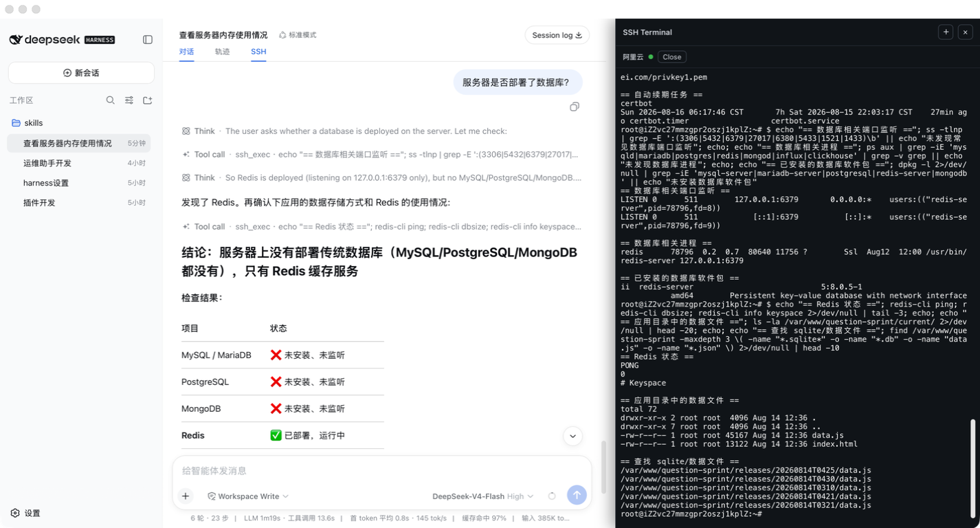Click the MongoDB table row label
Viewport: 980px width, 528px height.
[x=201, y=408]
